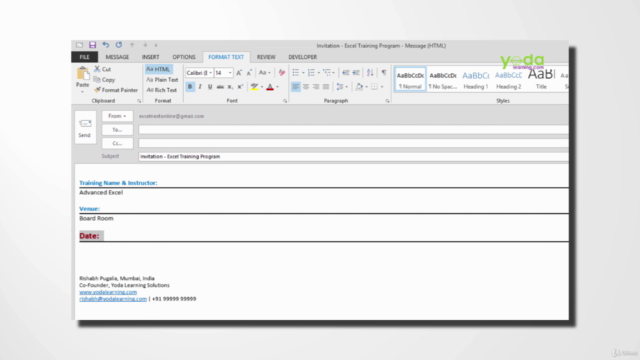This screenshot has width=640, height=360.
Task: Apply the Title style
Action: [x=541, y=79]
